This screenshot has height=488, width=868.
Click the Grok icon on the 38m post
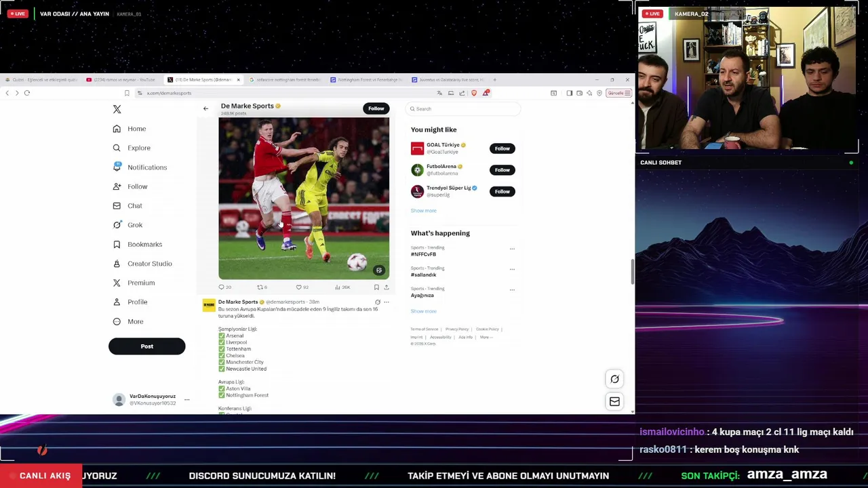point(378,302)
